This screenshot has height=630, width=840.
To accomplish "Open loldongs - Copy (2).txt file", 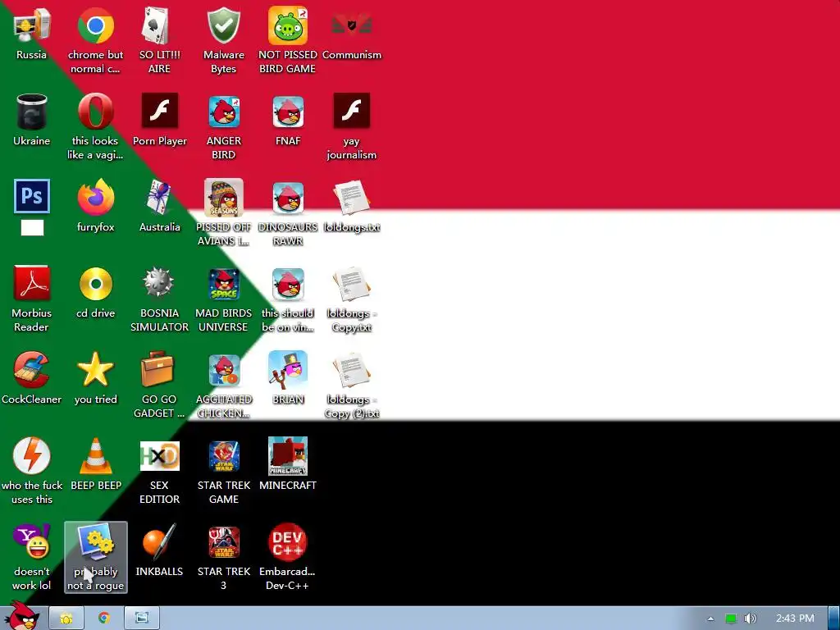I will 351,370.
